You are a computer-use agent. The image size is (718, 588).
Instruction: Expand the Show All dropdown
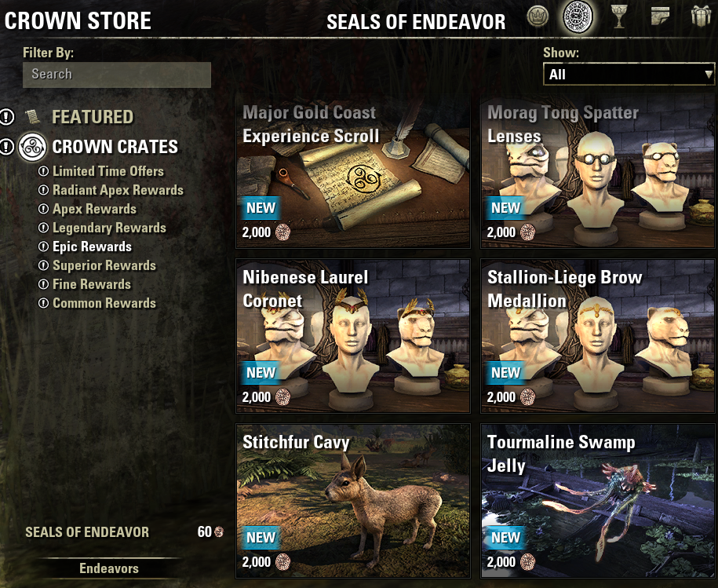(x=629, y=74)
